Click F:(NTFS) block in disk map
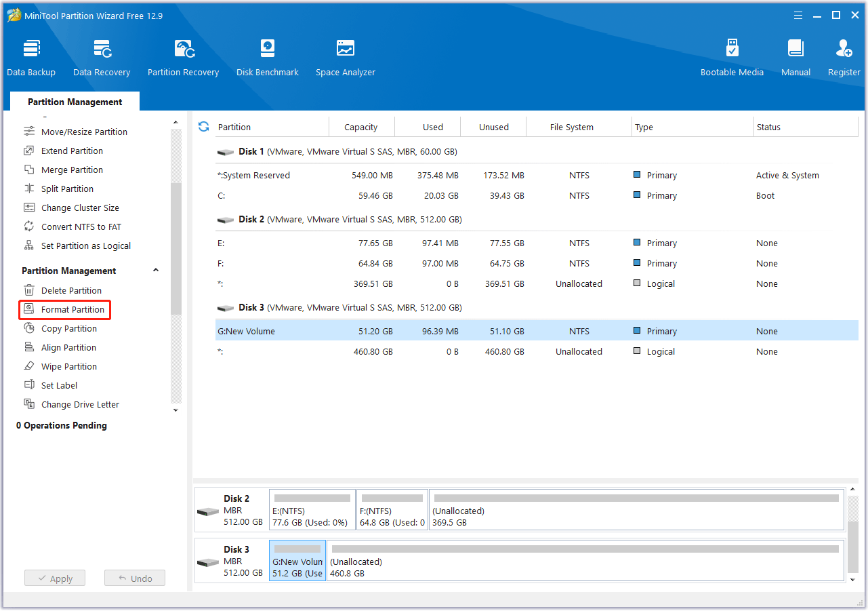This screenshot has height=611, width=868. tap(392, 510)
